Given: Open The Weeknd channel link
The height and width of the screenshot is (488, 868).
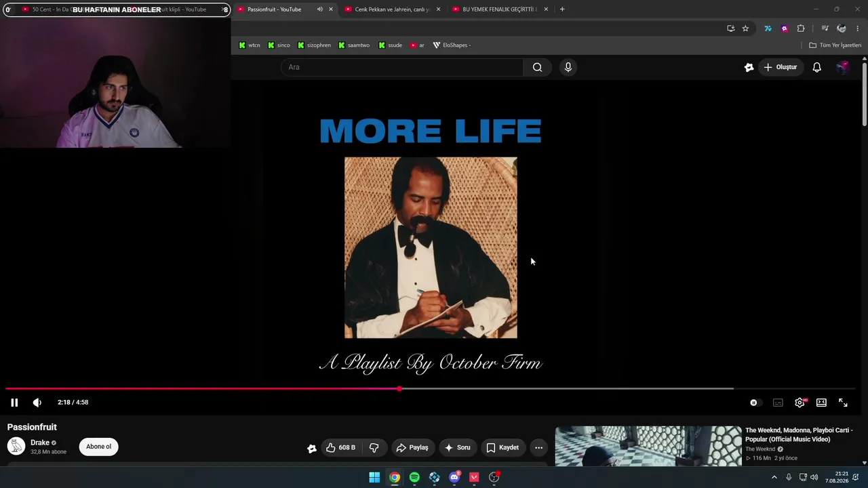Looking at the screenshot, I should pyautogui.click(x=760, y=449).
